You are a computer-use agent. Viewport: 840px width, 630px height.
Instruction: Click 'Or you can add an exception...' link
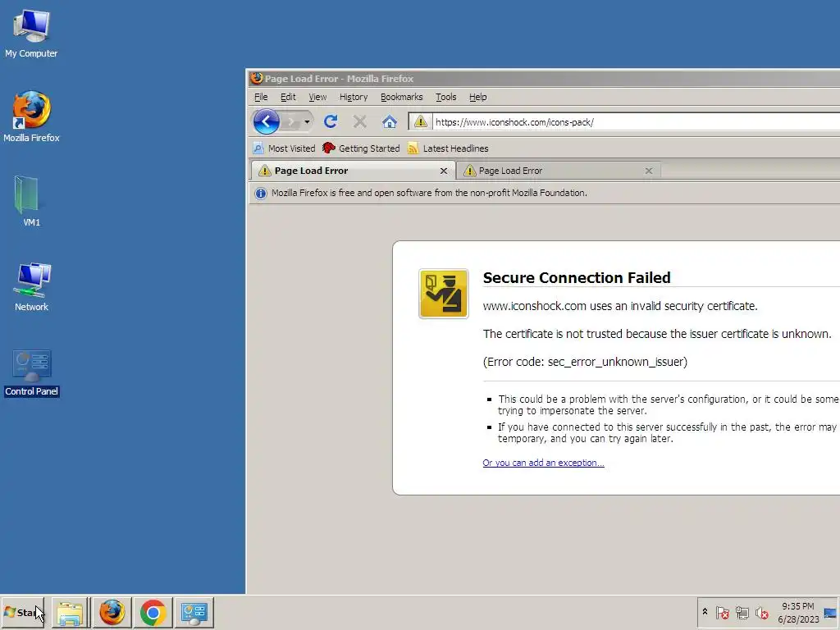click(x=543, y=463)
